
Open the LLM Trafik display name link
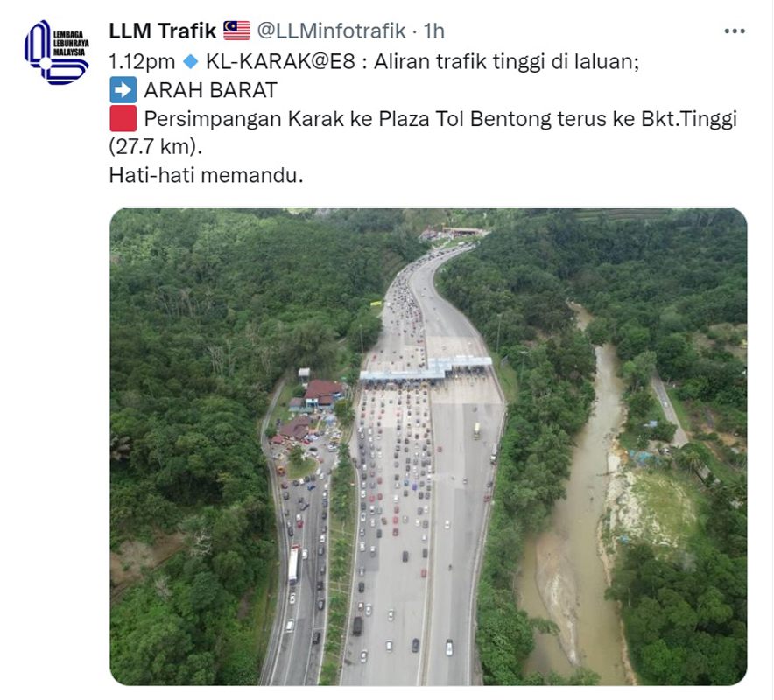162,31
